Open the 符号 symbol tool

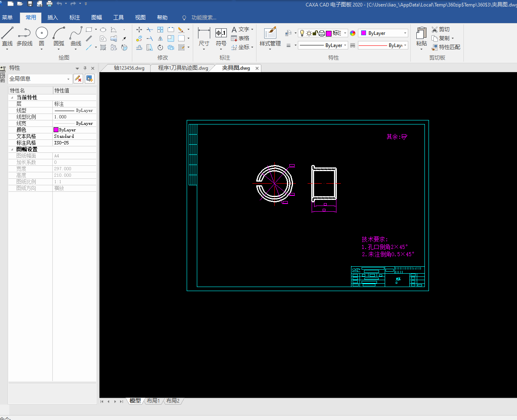pyautogui.click(x=221, y=37)
